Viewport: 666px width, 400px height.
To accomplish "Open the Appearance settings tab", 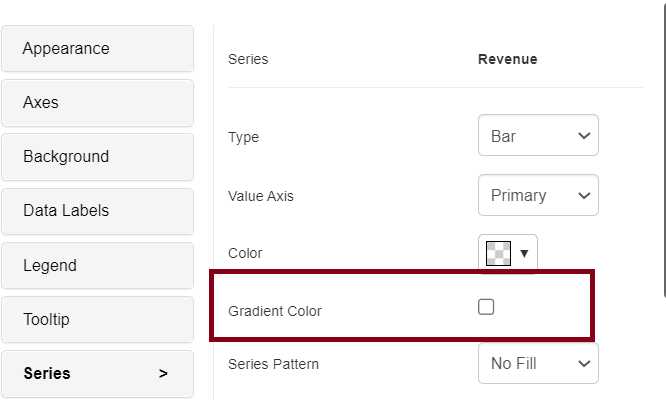I will [97, 49].
